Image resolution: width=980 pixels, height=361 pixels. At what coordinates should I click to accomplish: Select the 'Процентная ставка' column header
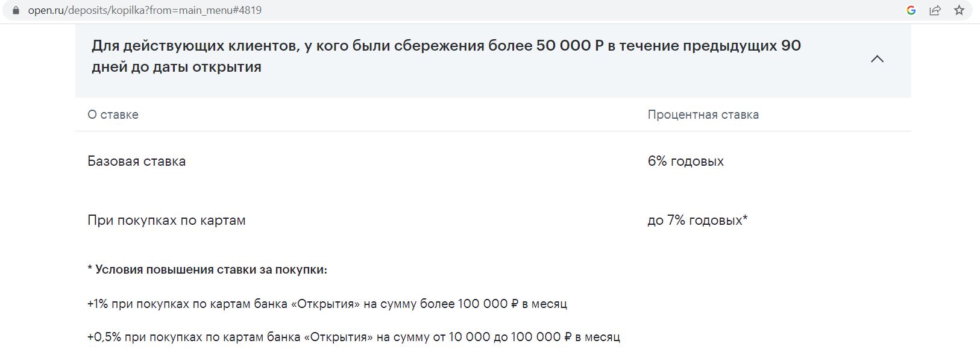[x=703, y=115]
